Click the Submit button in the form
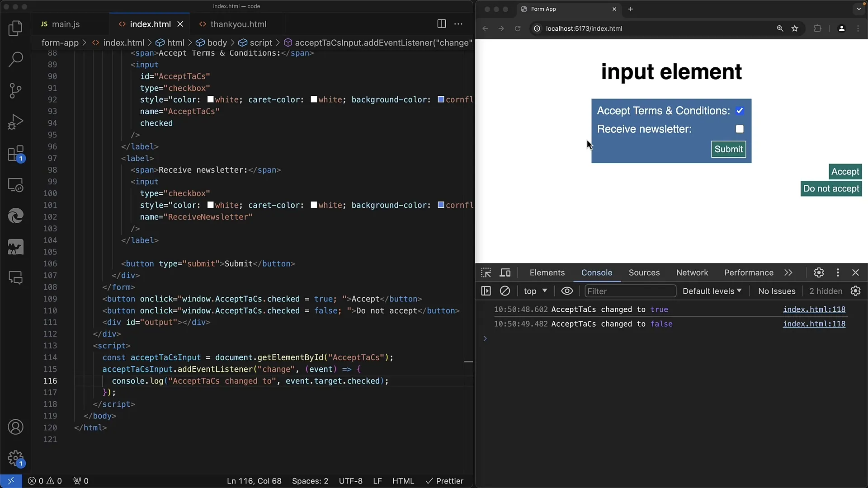 point(728,149)
